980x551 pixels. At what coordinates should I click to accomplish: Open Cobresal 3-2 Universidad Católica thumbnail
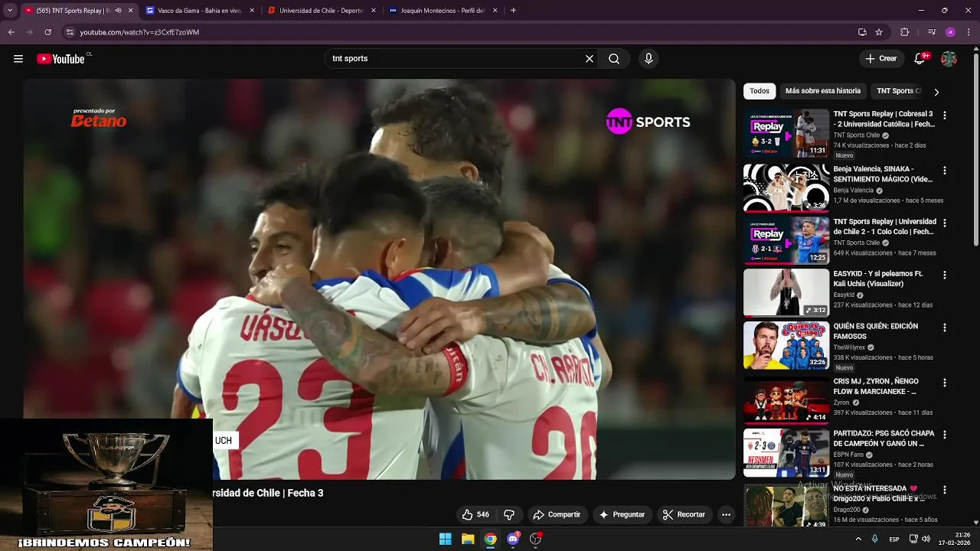(x=786, y=133)
